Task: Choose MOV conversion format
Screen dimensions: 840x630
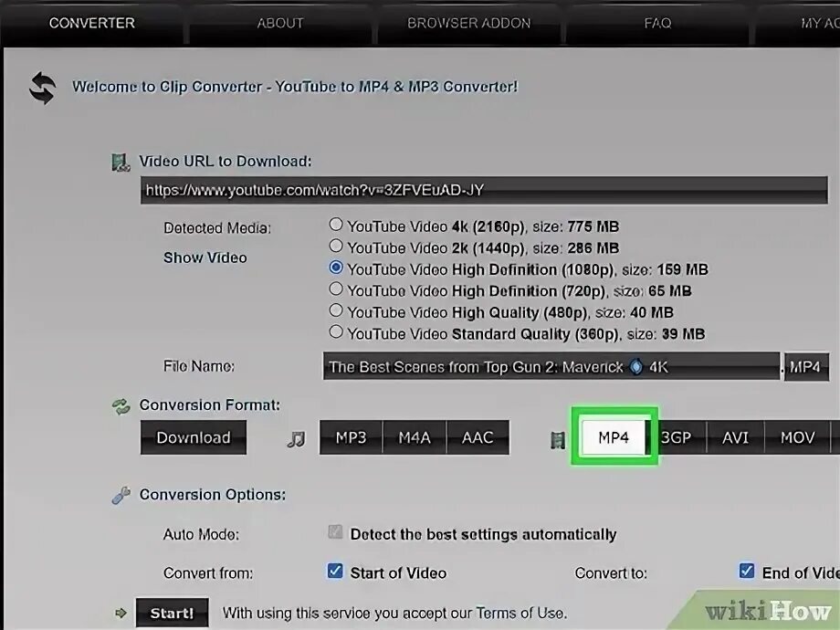Action: coord(798,437)
